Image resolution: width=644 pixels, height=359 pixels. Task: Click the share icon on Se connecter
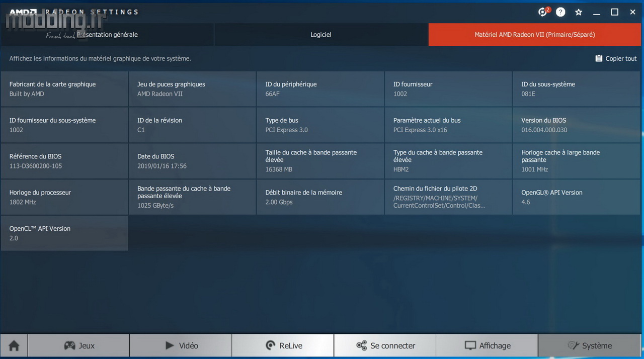pyautogui.click(x=361, y=345)
